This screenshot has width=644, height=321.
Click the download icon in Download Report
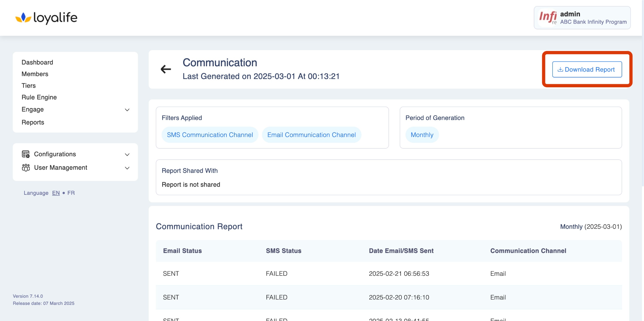560,69
